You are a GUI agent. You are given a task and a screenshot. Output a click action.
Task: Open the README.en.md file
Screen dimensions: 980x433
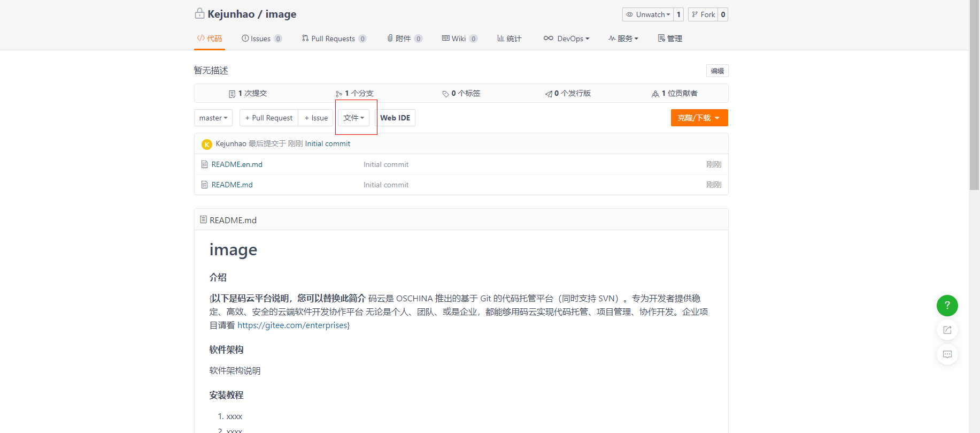pos(237,164)
